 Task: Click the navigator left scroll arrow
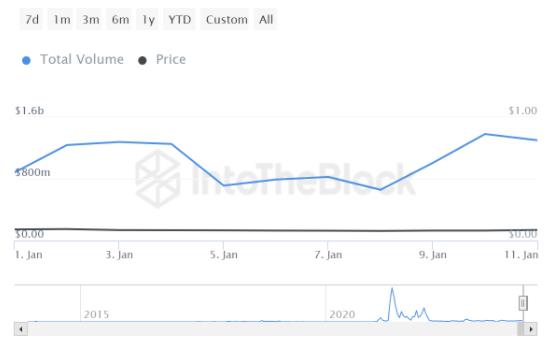pyautogui.click(x=21, y=329)
